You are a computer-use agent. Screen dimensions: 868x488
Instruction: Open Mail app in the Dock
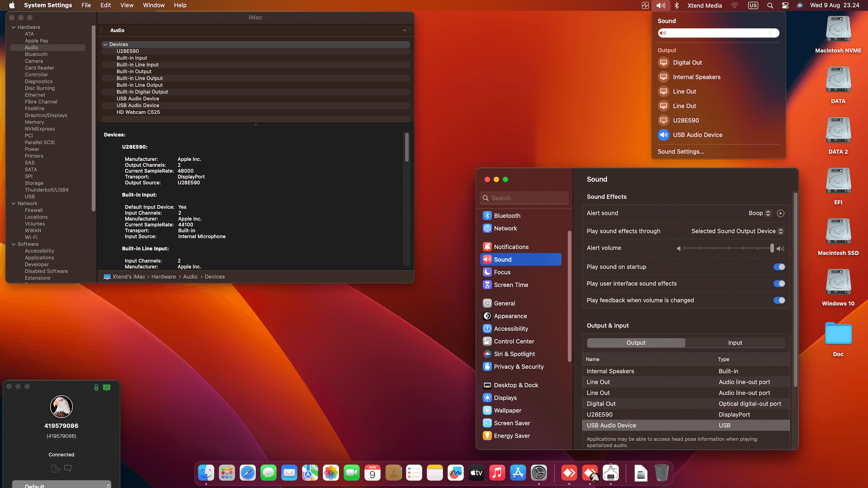pos(289,473)
